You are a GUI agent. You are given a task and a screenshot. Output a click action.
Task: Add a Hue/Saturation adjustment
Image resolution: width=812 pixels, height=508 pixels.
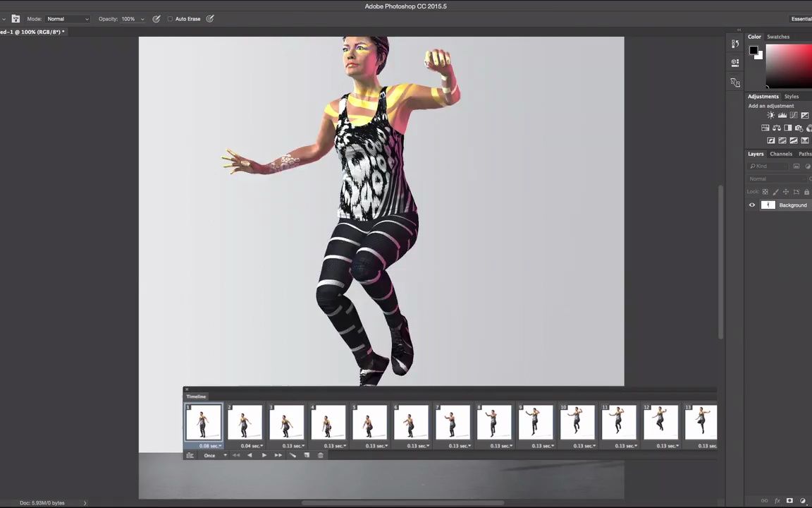click(x=776, y=128)
